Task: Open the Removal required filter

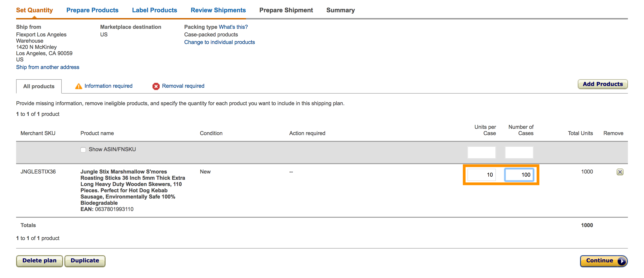Action: [x=183, y=86]
